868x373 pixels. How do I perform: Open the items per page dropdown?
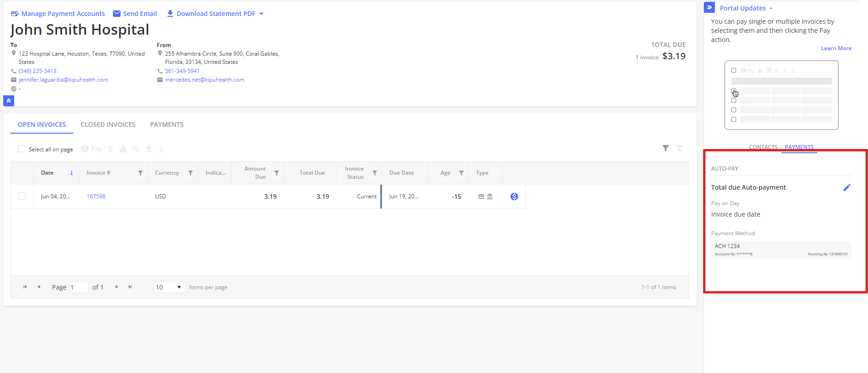[169, 287]
